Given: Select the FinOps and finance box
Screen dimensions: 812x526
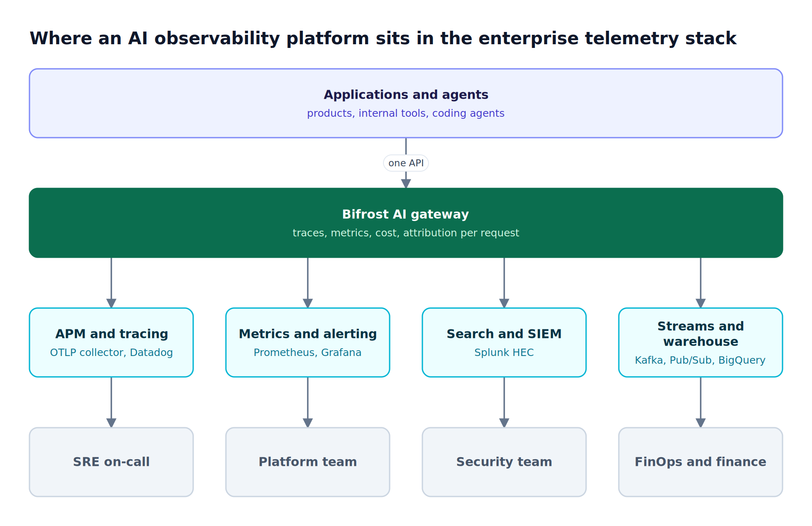Looking at the screenshot, I should 701,462.
